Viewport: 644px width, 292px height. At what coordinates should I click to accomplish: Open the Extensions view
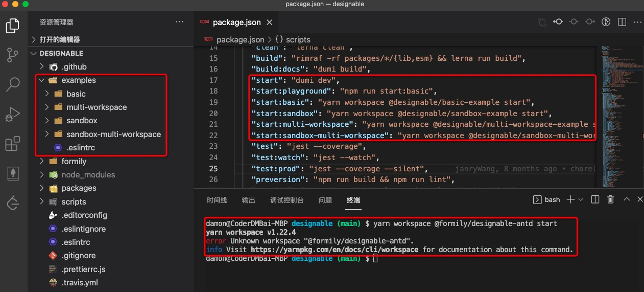(x=13, y=144)
